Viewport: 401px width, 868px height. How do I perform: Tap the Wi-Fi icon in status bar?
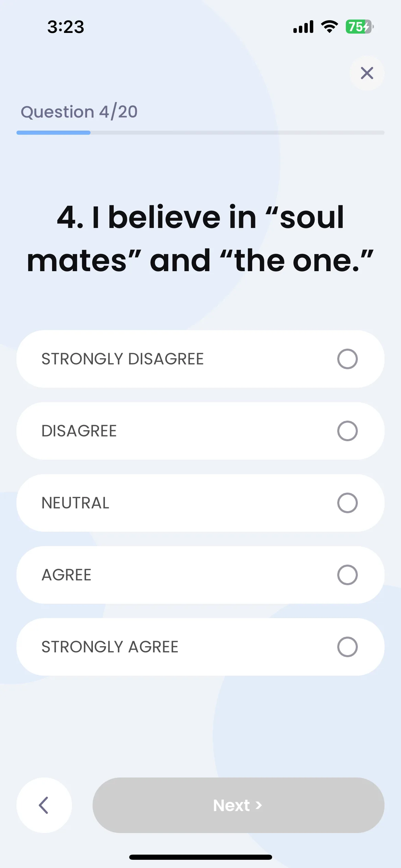pyautogui.click(x=329, y=27)
